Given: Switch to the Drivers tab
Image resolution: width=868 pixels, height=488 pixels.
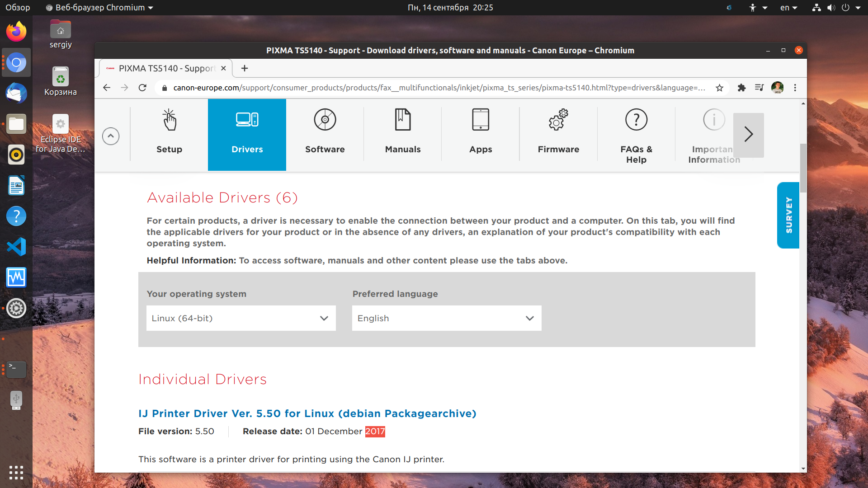Looking at the screenshot, I should pos(247,135).
